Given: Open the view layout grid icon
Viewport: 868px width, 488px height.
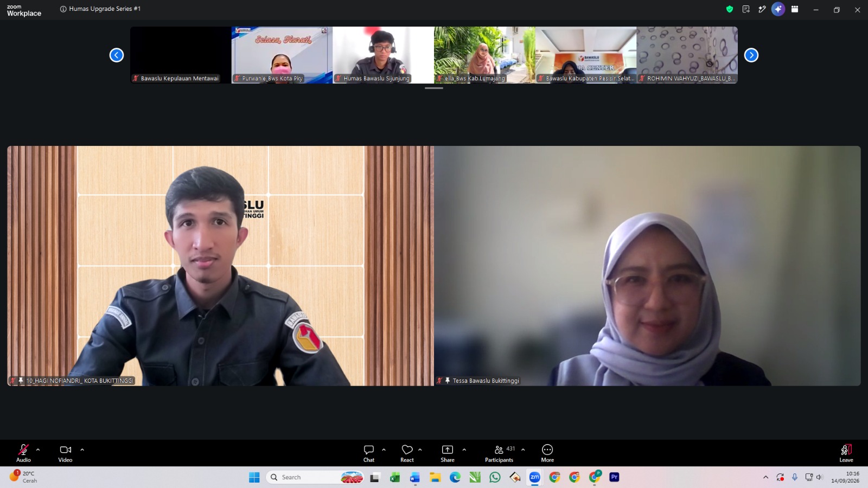Looking at the screenshot, I should pyautogui.click(x=795, y=9).
